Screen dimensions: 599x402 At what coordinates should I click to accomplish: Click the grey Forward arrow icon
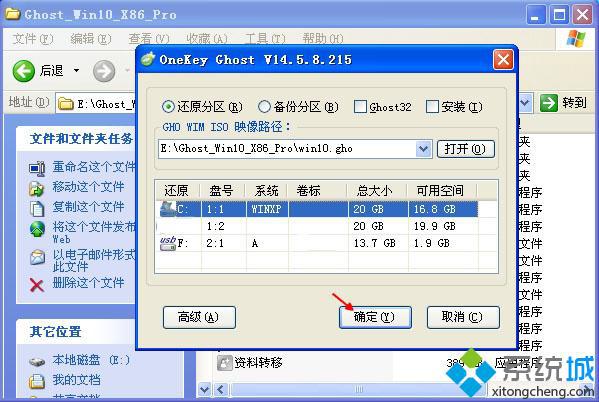[104, 71]
